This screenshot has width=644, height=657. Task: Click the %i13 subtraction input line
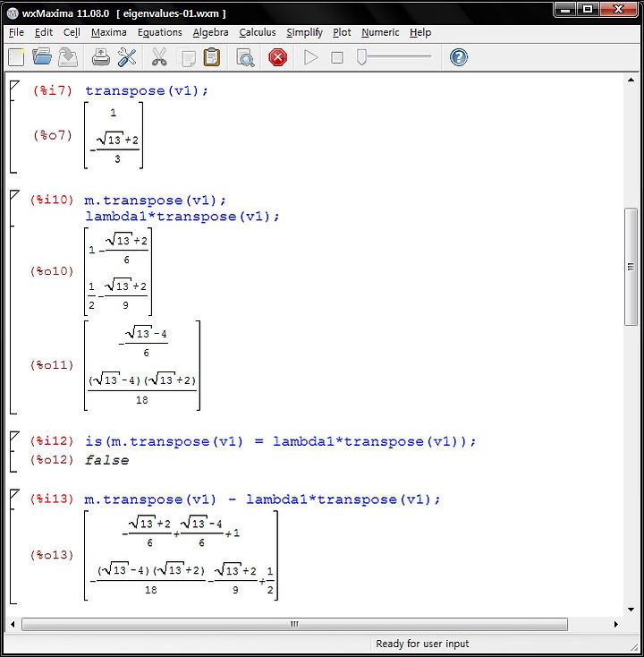262,499
